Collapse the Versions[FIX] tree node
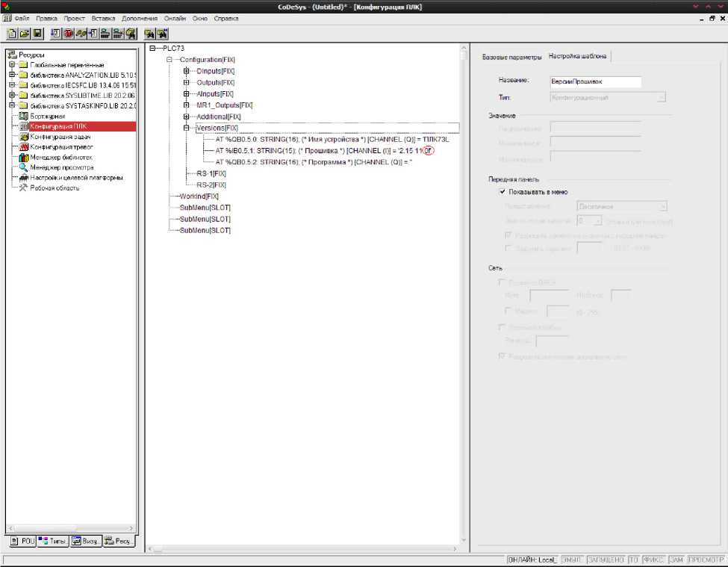 click(x=186, y=128)
